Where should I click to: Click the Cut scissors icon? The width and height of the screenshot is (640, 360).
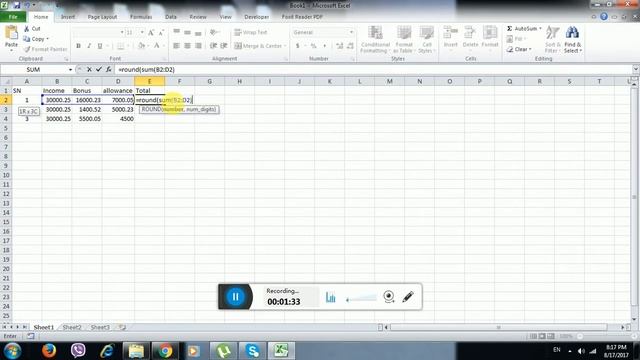click(27, 29)
